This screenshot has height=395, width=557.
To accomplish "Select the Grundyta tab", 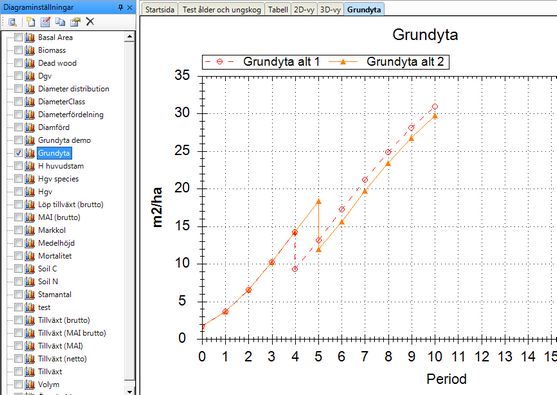I will tap(364, 10).
